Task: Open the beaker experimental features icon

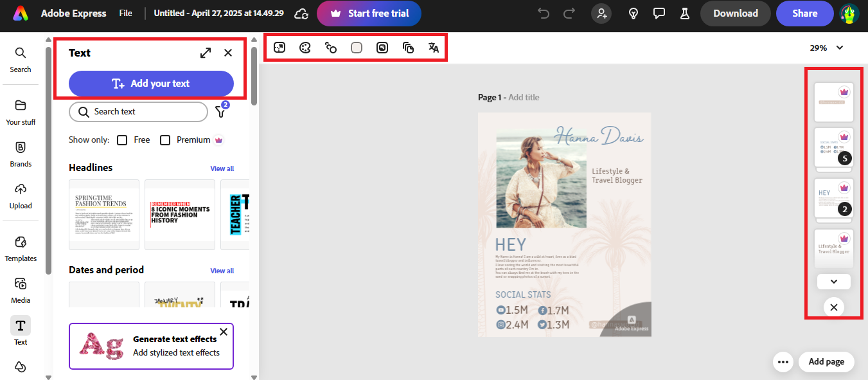Action: pyautogui.click(x=684, y=13)
